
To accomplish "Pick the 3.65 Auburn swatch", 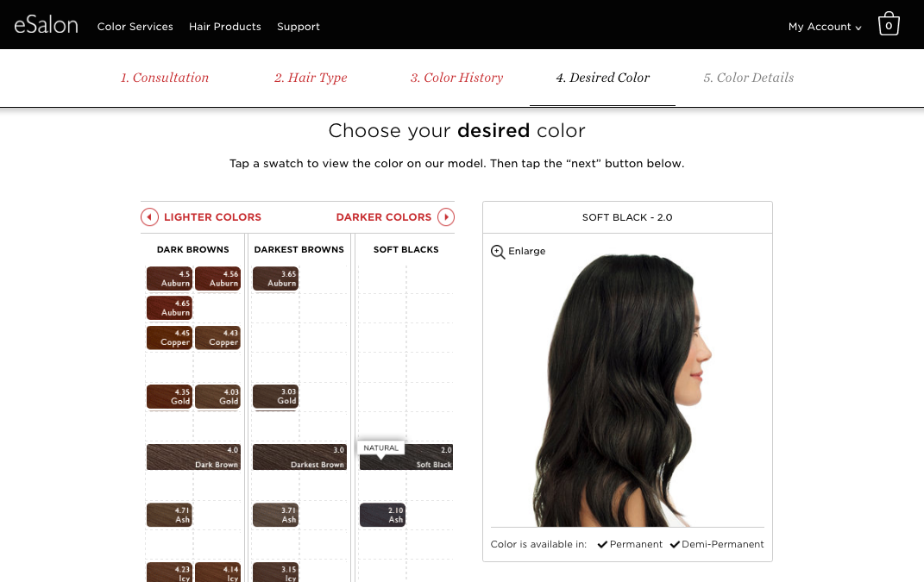I will pyautogui.click(x=275, y=278).
